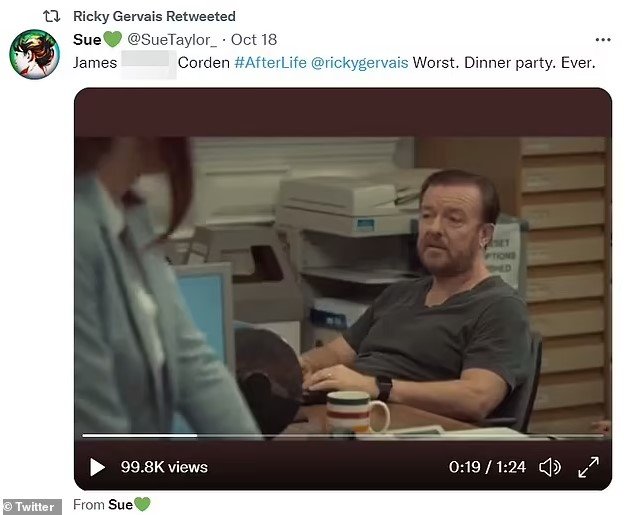627x515 pixels.
Task: Click the 99.8K views counter
Action: pos(164,467)
